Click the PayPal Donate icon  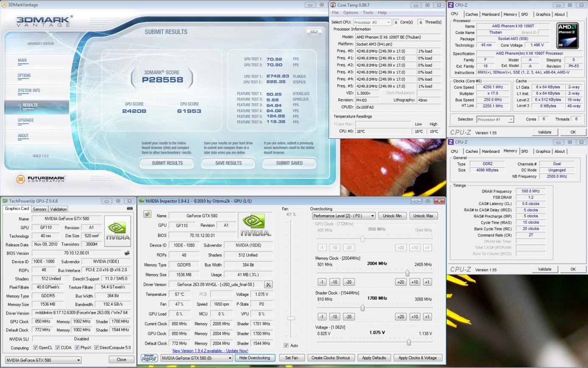click(x=149, y=358)
